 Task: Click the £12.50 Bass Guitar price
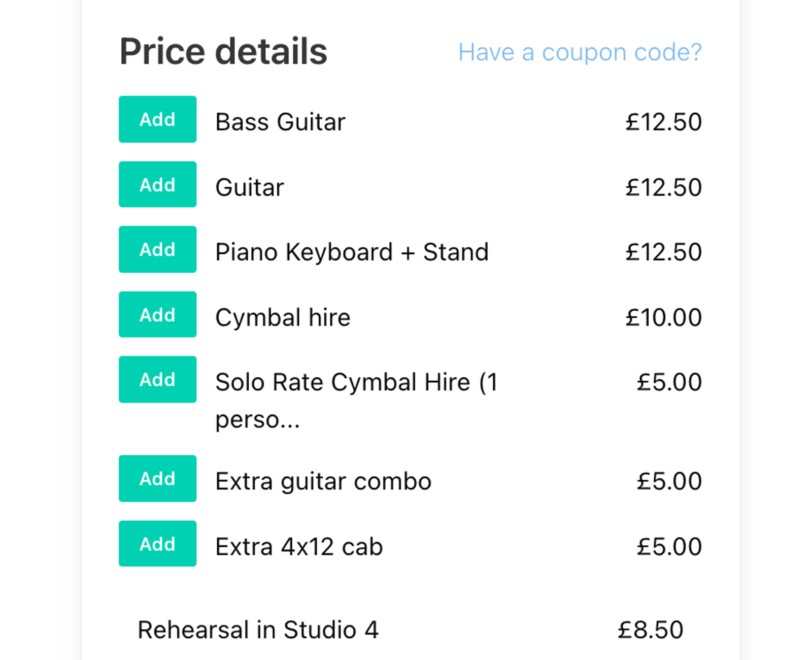tap(663, 121)
